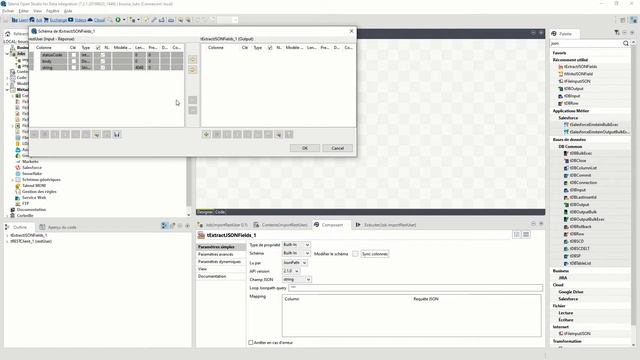The image size is (640, 360).
Task: Toggle nullable checkbox for string row
Action: point(102,67)
